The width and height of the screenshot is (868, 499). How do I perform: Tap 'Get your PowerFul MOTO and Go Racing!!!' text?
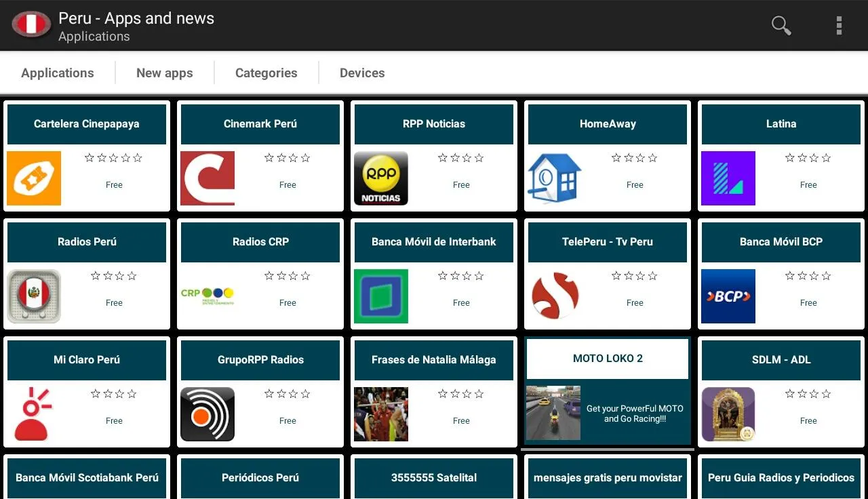(x=635, y=414)
